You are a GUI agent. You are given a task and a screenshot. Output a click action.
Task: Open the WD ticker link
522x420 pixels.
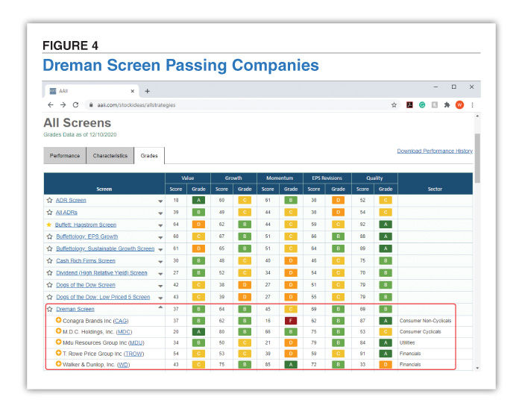point(124,364)
